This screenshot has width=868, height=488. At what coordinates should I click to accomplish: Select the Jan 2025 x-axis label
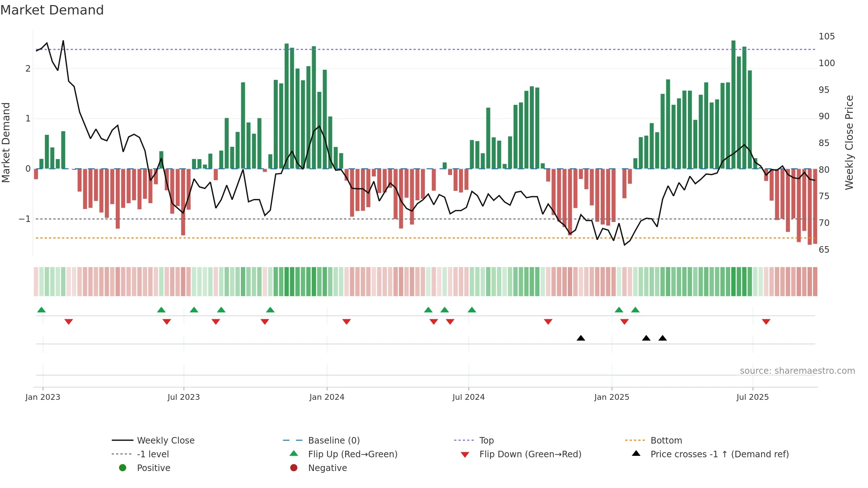(x=612, y=397)
